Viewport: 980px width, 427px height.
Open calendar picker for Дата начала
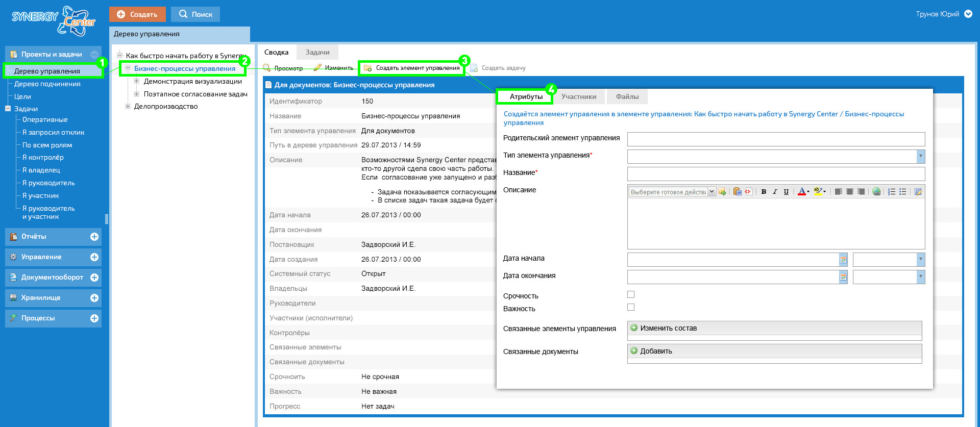(843, 260)
